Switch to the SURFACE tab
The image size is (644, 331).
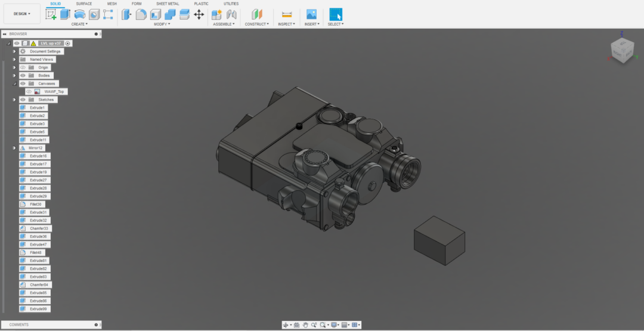coord(84,4)
